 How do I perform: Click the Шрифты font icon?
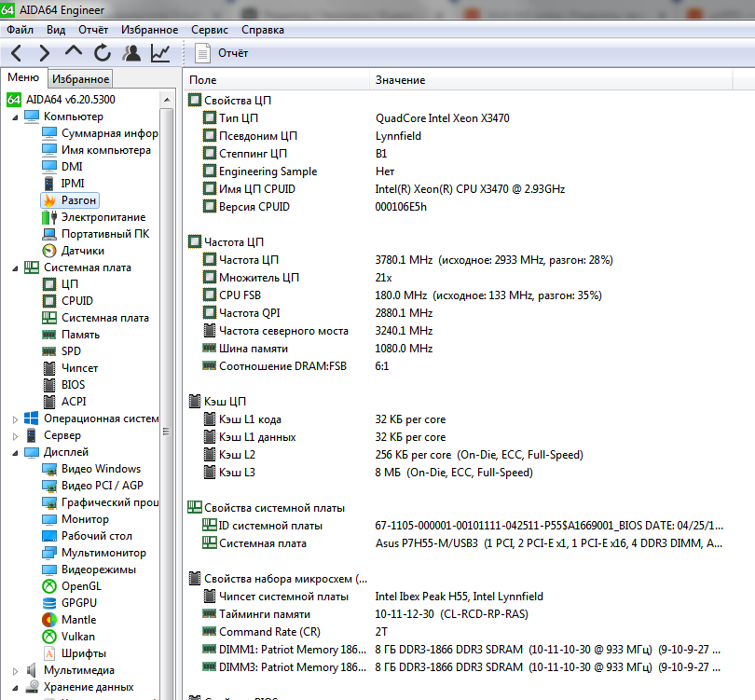(49, 653)
